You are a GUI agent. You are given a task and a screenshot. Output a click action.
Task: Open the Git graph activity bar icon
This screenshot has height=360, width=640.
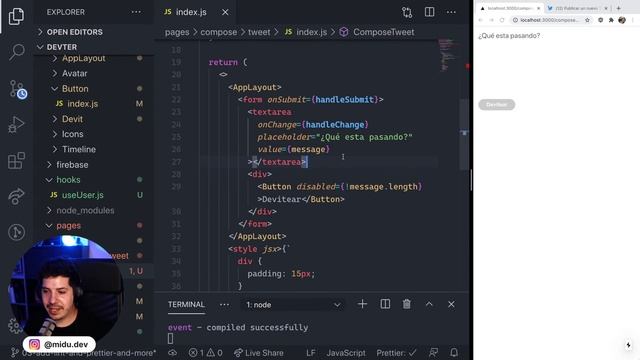coord(16,232)
